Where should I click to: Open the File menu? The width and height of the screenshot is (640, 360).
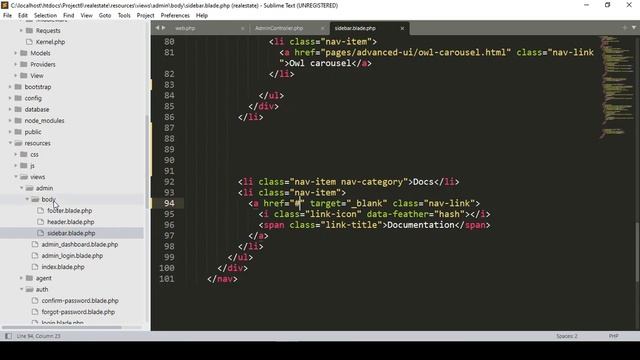coord(7,16)
